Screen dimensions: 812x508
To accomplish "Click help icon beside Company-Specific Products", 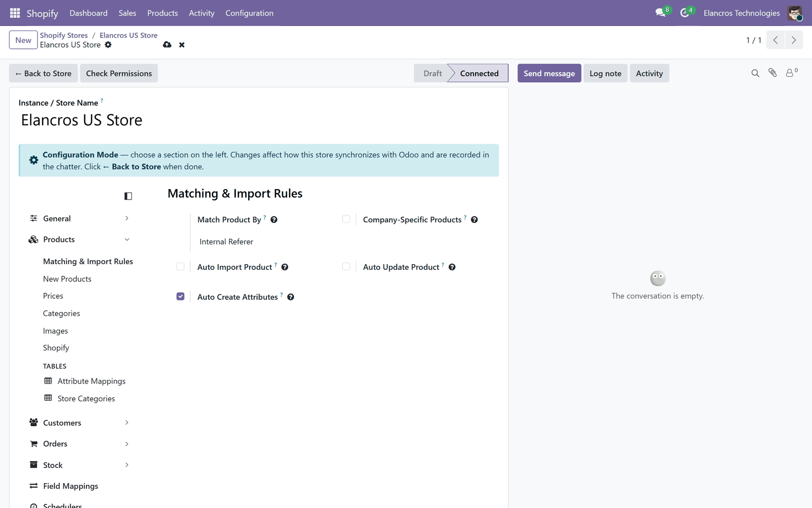I will pyautogui.click(x=474, y=219).
